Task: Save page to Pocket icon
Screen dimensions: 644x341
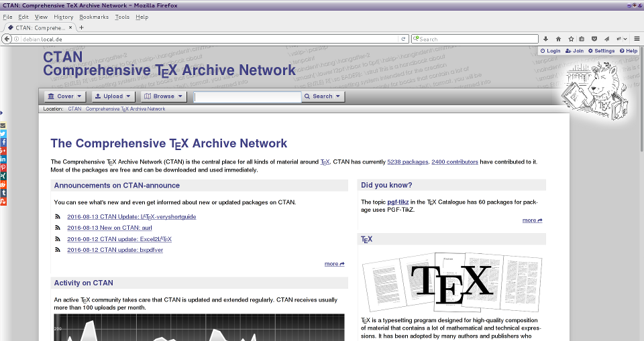Action: tap(594, 39)
